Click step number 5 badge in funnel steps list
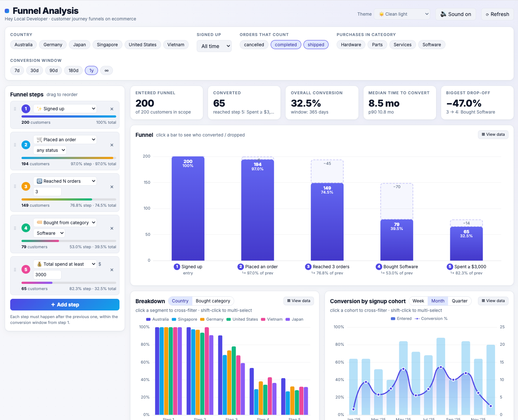The height and width of the screenshot is (420, 518). pyautogui.click(x=26, y=269)
